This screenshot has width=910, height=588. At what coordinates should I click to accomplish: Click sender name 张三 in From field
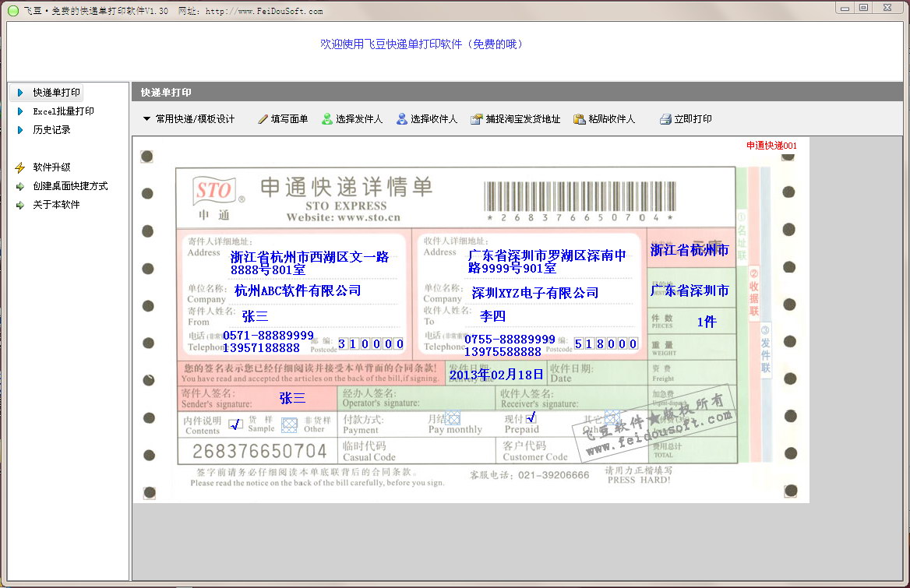click(256, 316)
